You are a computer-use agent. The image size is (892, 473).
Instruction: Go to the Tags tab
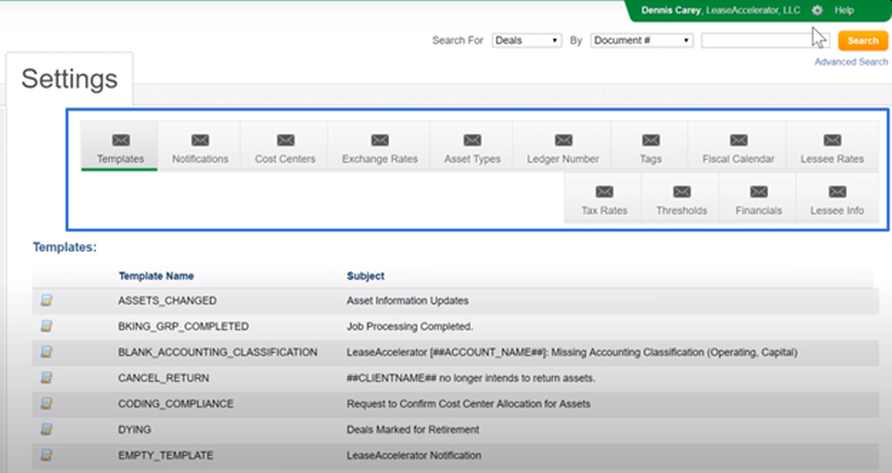(x=650, y=148)
